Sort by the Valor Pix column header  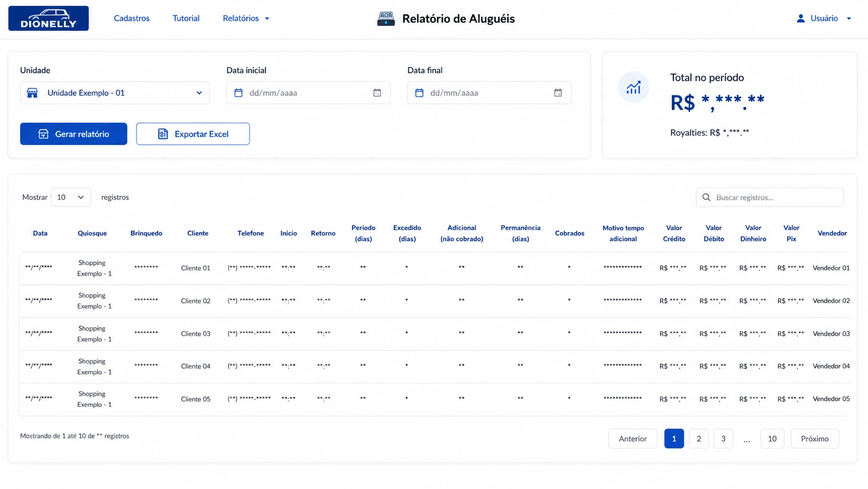[791, 233]
